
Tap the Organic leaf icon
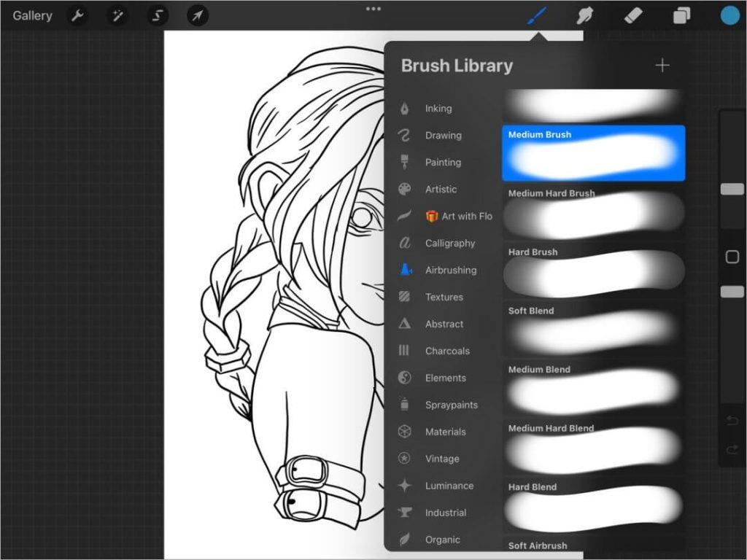[x=404, y=539]
